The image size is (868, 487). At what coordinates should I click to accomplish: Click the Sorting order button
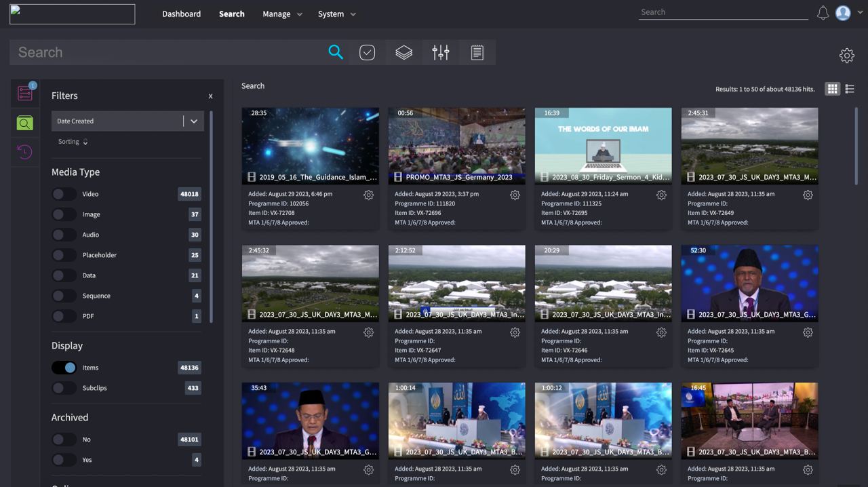tap(73, 142)
